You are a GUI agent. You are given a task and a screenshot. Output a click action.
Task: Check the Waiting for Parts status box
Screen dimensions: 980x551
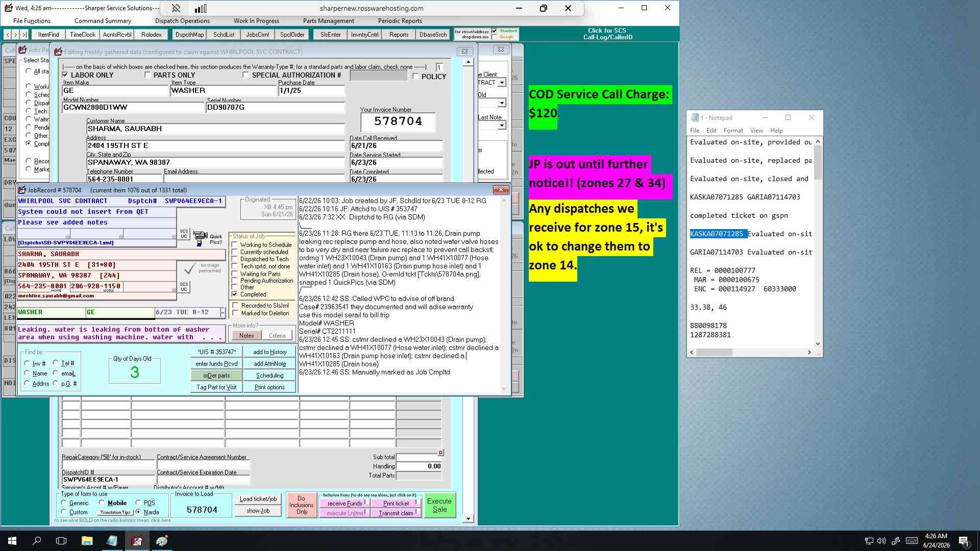[x=235, y=273]
